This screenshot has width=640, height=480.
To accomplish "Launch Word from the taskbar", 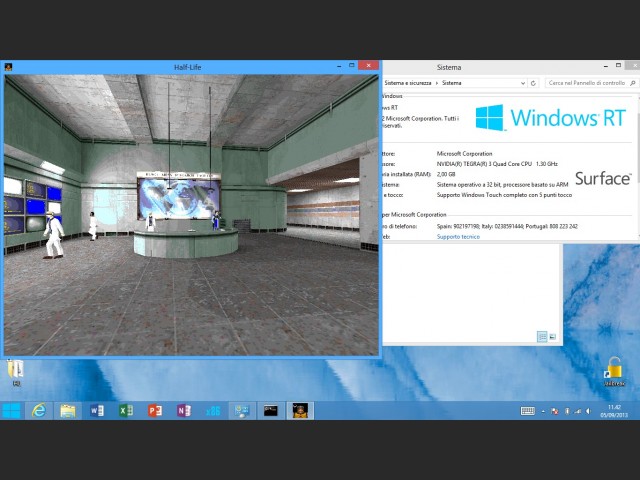I will click(x=97, y=411).
